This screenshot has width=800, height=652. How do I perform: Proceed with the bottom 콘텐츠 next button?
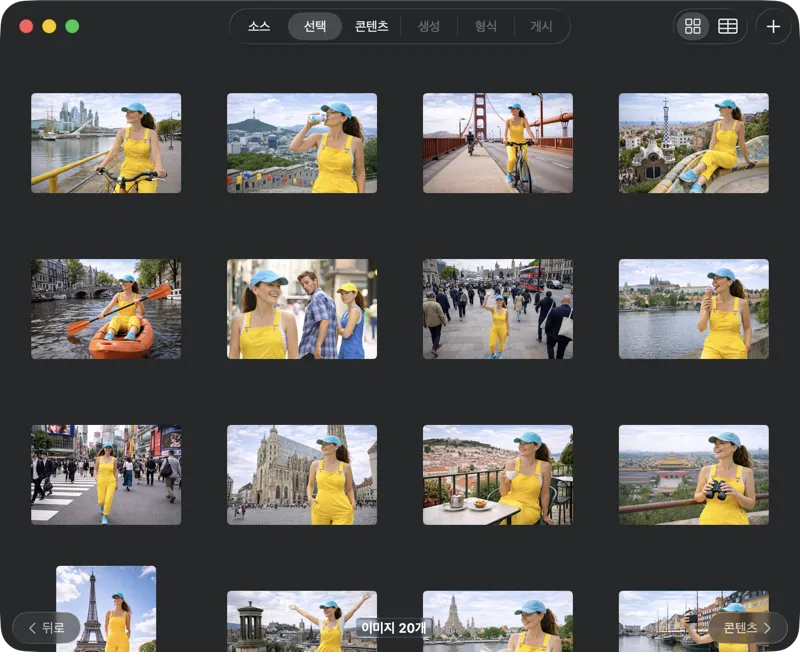(x=747, y=628)
